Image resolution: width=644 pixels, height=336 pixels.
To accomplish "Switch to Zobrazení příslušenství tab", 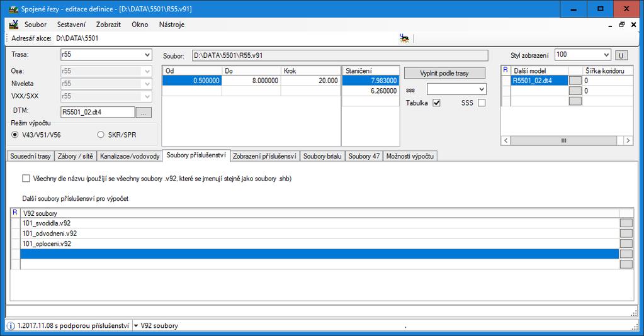I will [264, 156].
